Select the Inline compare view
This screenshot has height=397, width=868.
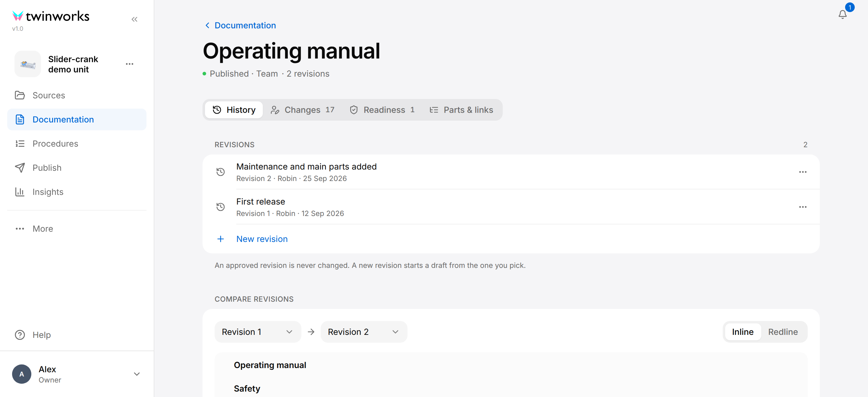(x=742, y=332)
